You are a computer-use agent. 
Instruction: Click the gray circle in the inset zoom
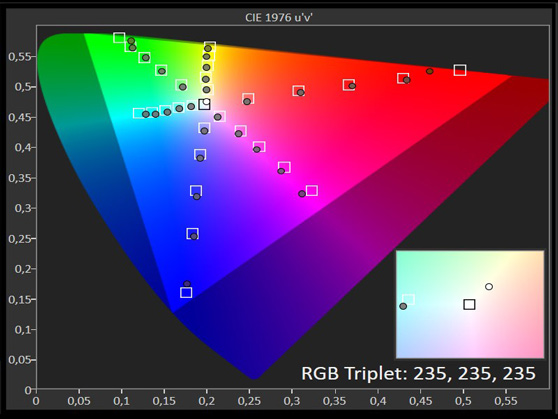click(x=403, y=306)
